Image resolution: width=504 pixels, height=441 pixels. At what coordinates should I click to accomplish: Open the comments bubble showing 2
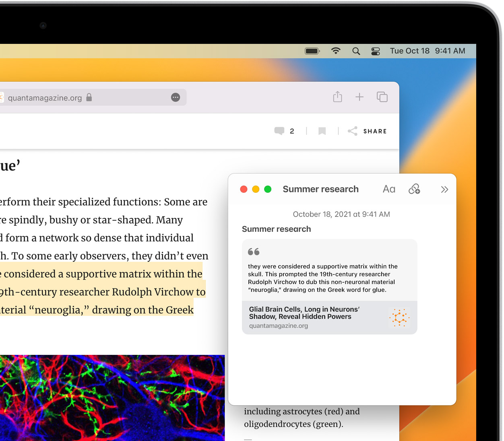tap(284, 131)
